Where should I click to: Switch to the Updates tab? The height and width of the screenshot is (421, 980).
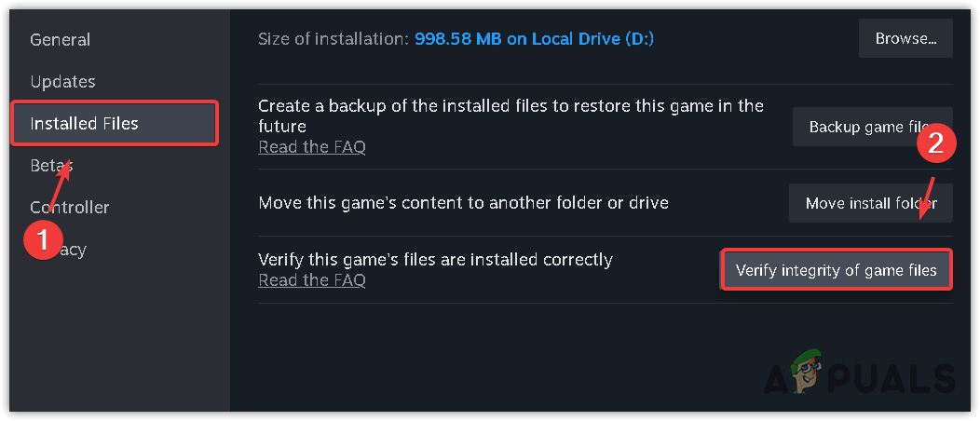tap(62, 82)
